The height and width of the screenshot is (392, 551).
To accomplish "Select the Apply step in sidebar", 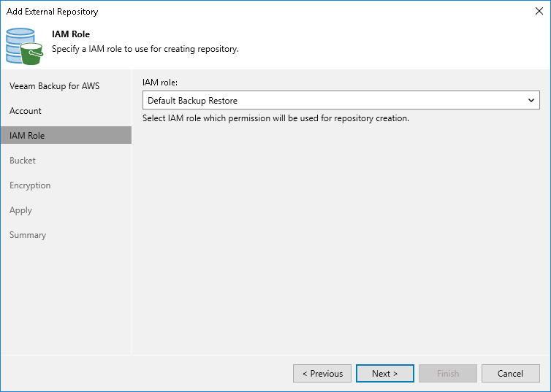I will point(20,210).
